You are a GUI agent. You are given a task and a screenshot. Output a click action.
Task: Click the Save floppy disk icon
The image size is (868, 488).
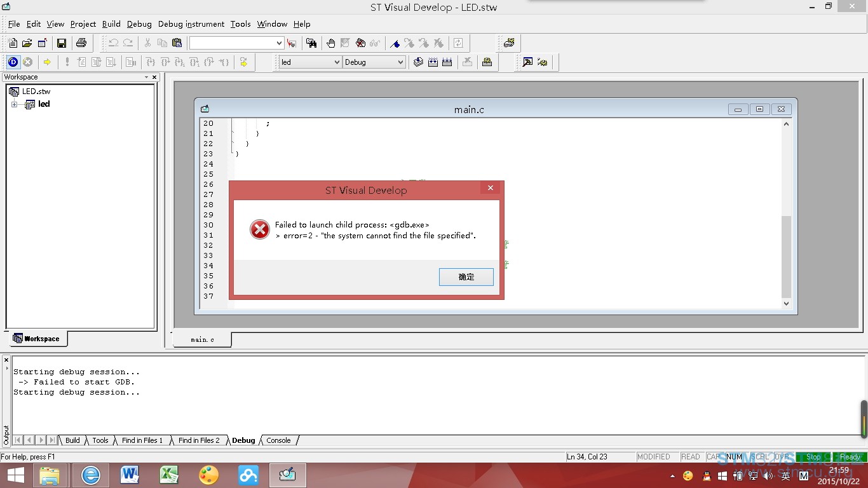(x=62, y=43)
